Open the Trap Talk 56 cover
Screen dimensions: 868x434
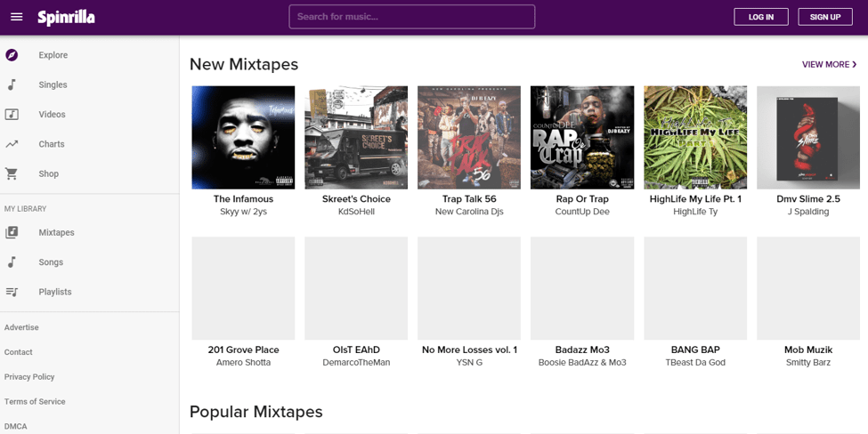(469, 137)
